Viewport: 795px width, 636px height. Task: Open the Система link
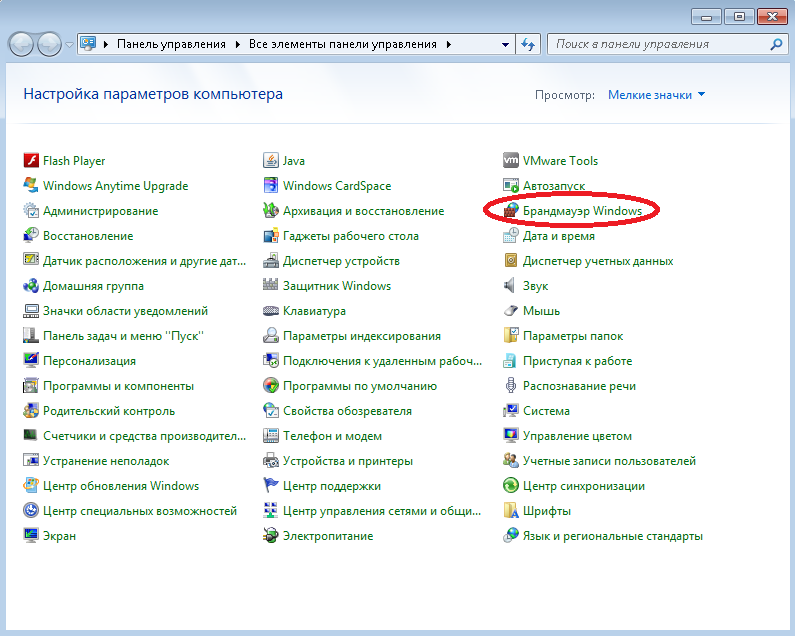pos(546,411)
